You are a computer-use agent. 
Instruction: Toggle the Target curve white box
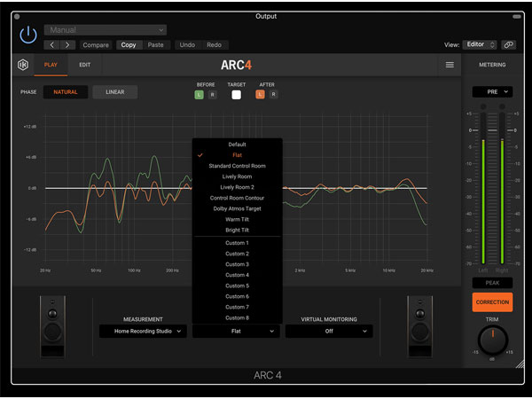237,95
